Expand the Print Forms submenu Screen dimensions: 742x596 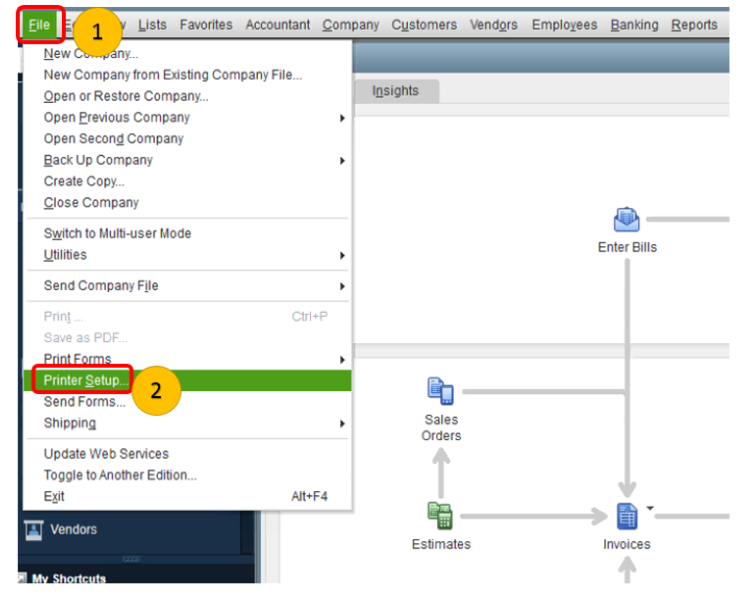click(342, 359)
